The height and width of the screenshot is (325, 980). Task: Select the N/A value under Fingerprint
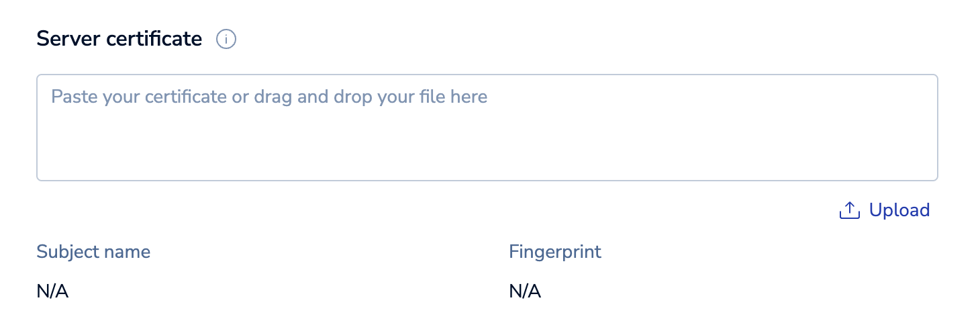[525, 291]
